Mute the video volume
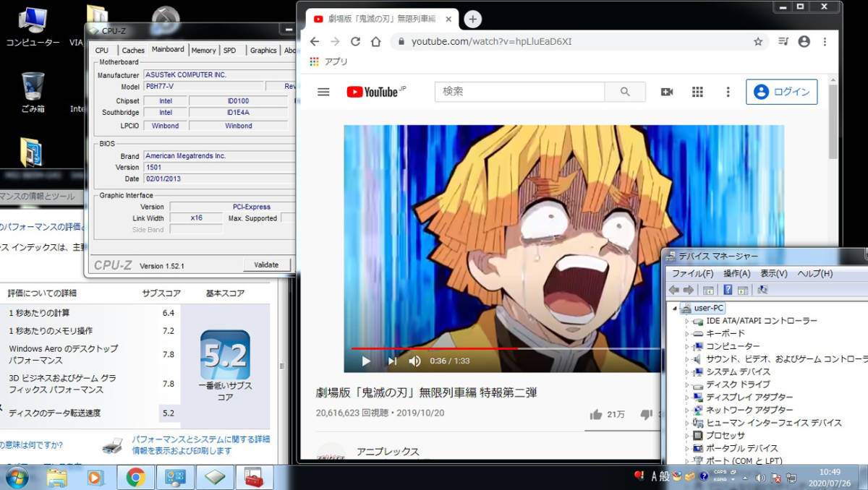 (414, 361)
